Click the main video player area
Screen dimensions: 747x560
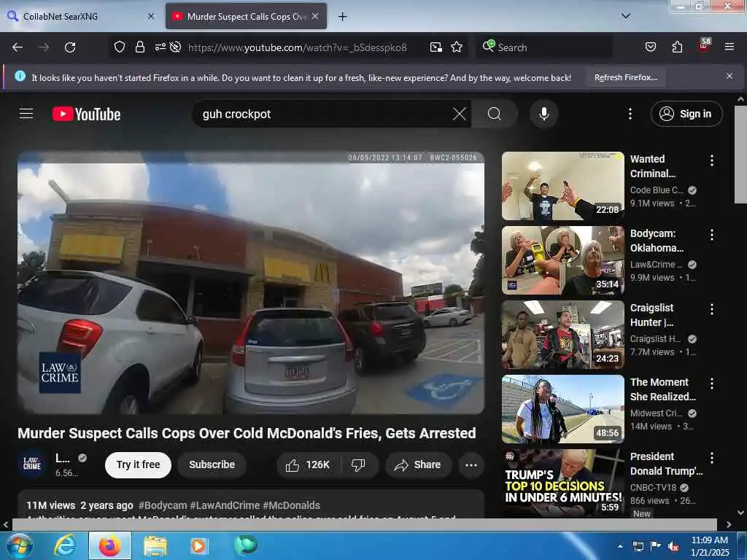coord(251,283)
